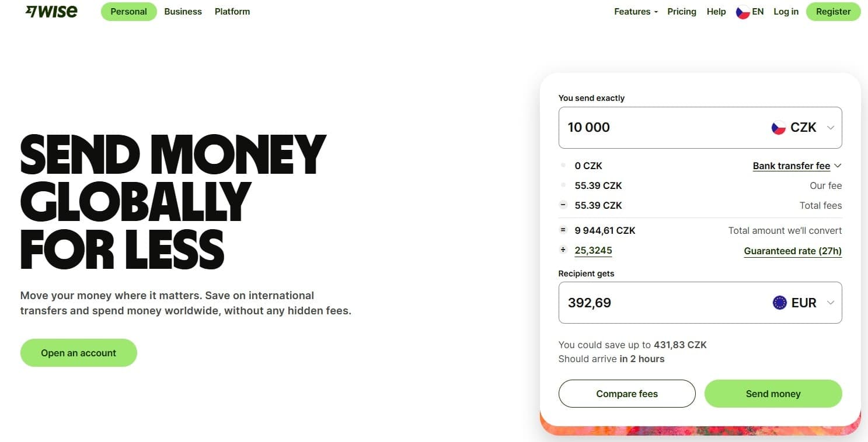This screenshot has height=442, width=868.
Task: Open the Help page
Action: point(716,12)
